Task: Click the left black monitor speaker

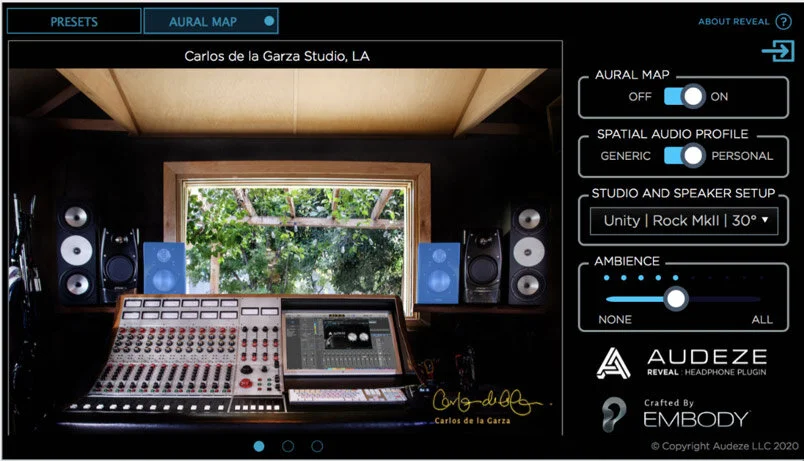Action: 119,264
